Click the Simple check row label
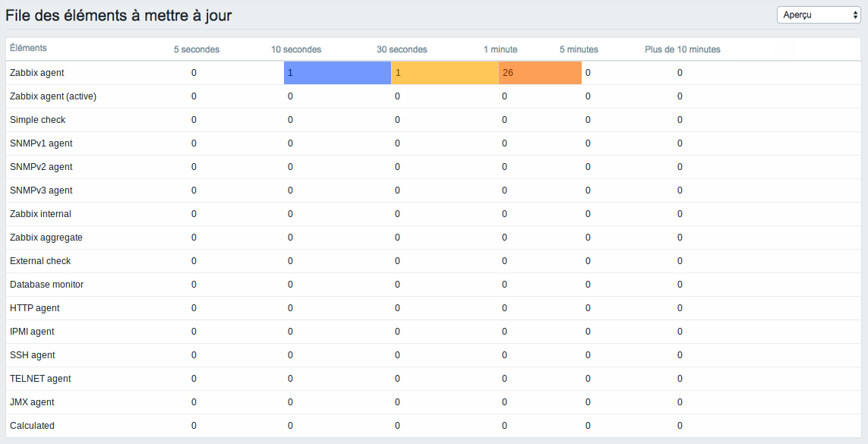Viewport: 868px width, 444px height. 38,119
